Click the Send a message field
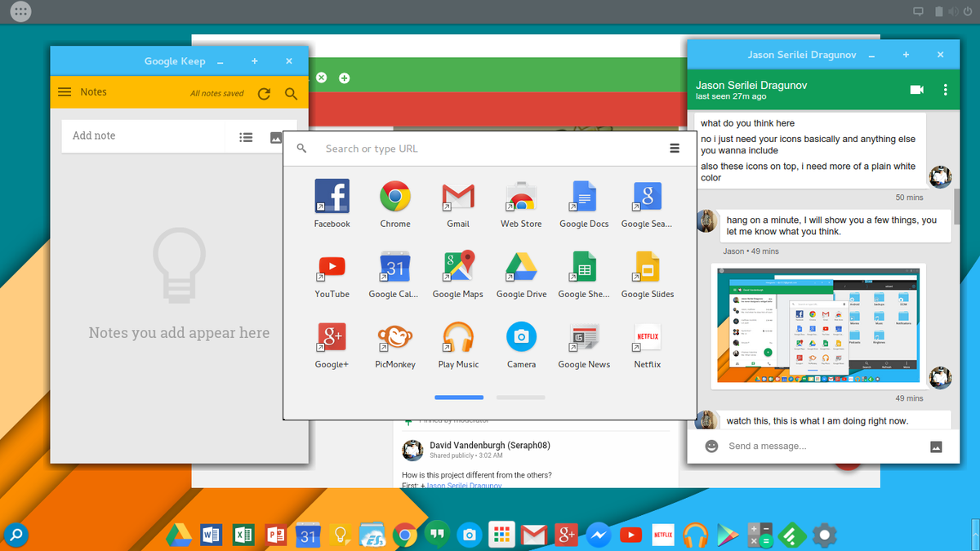The image size is (980, 551). (x=825, y=447)
